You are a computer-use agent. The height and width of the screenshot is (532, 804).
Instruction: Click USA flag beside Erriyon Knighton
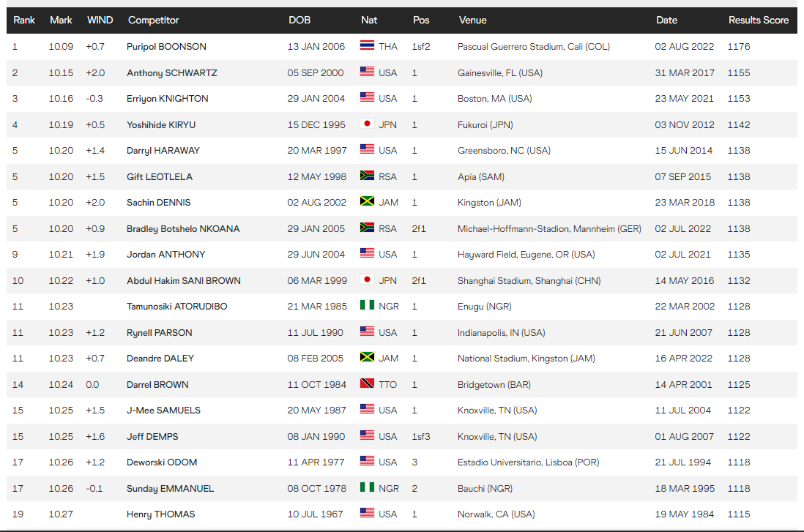coord(367,98)
